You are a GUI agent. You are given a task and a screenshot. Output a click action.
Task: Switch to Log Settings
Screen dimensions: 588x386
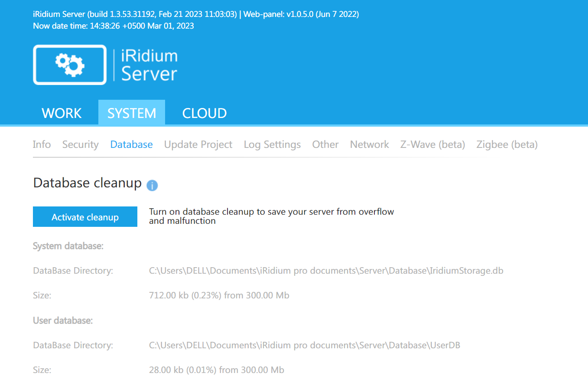point(272,144)
